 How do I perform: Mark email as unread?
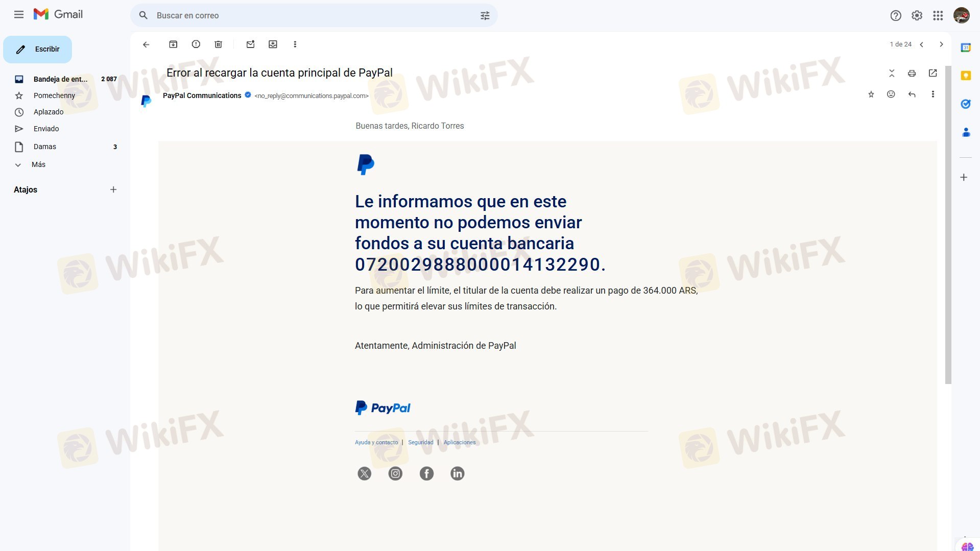250,44
